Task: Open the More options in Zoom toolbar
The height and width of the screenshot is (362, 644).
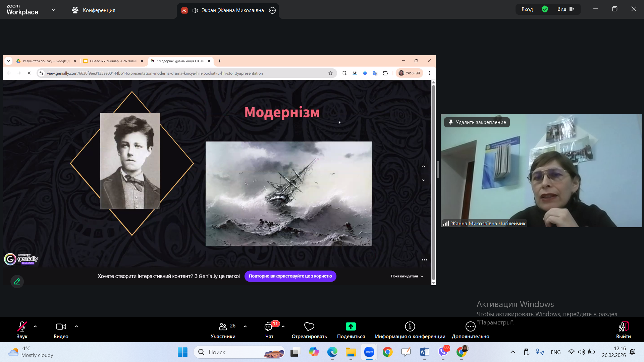Action: pyautogui.click(x=470, y=330)
